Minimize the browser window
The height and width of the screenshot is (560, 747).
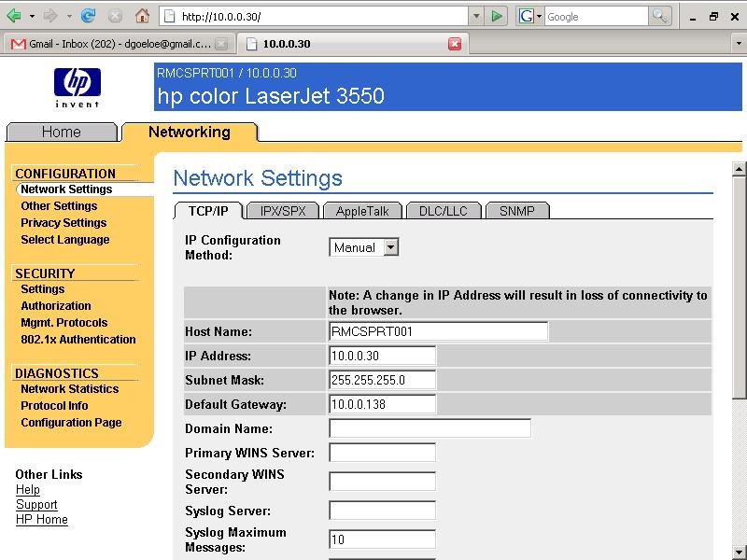pos(693,17)
